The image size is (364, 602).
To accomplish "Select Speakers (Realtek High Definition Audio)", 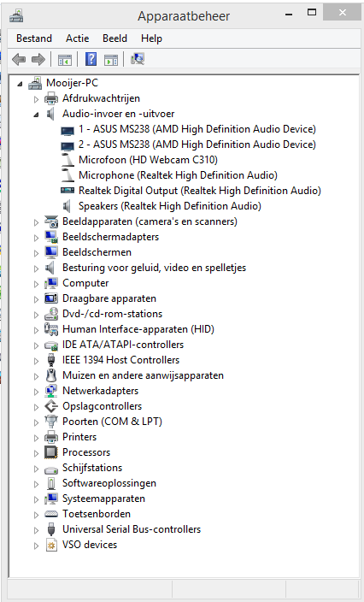I will tap(170, 206).
